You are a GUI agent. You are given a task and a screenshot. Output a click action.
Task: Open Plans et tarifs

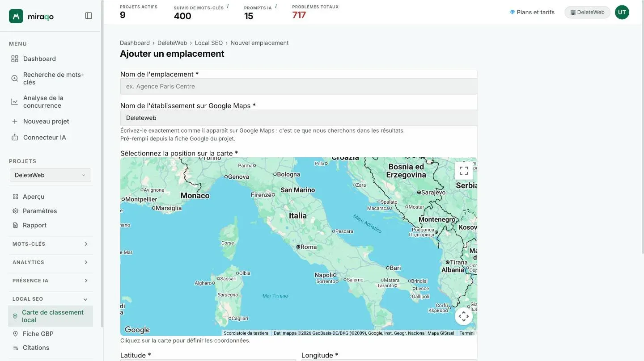(532, 13)
